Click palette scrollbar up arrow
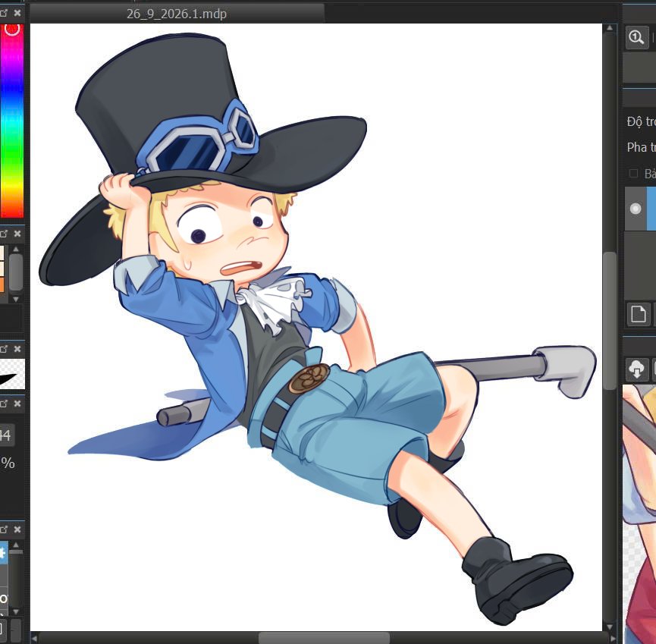This screenshot has height=644, width=656. [16, 250]
